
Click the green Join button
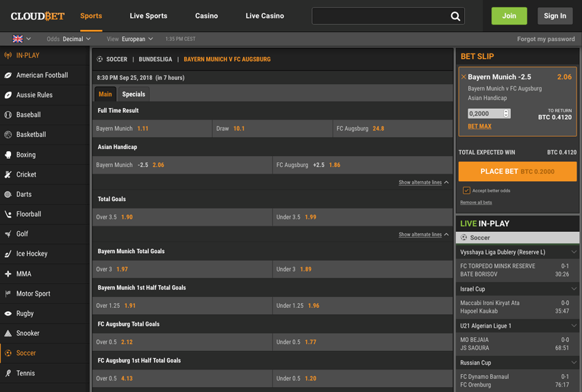509,16
